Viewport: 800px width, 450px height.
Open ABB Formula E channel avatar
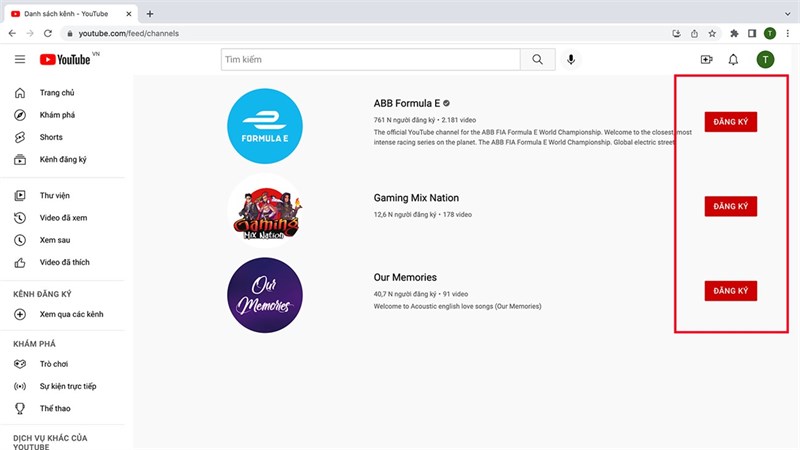coord(265,126)
